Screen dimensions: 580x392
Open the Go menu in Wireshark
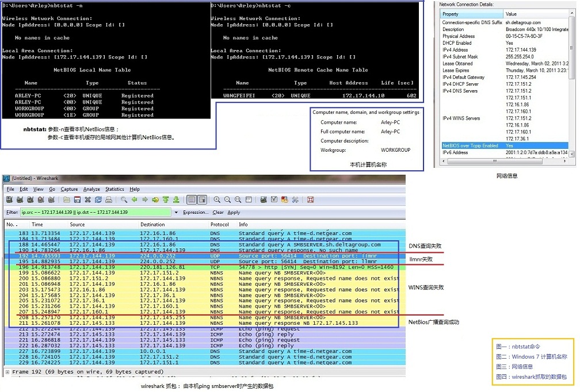[x=52, y=189]
